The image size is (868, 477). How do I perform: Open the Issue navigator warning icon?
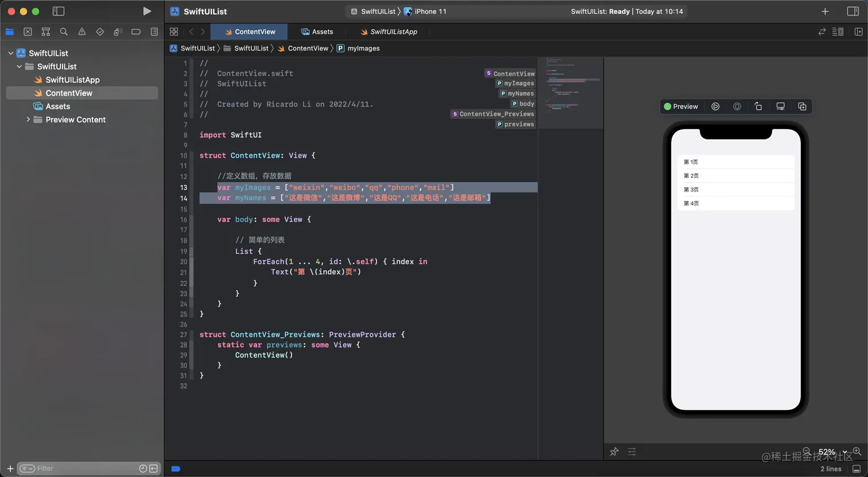[x=82, y=32]
